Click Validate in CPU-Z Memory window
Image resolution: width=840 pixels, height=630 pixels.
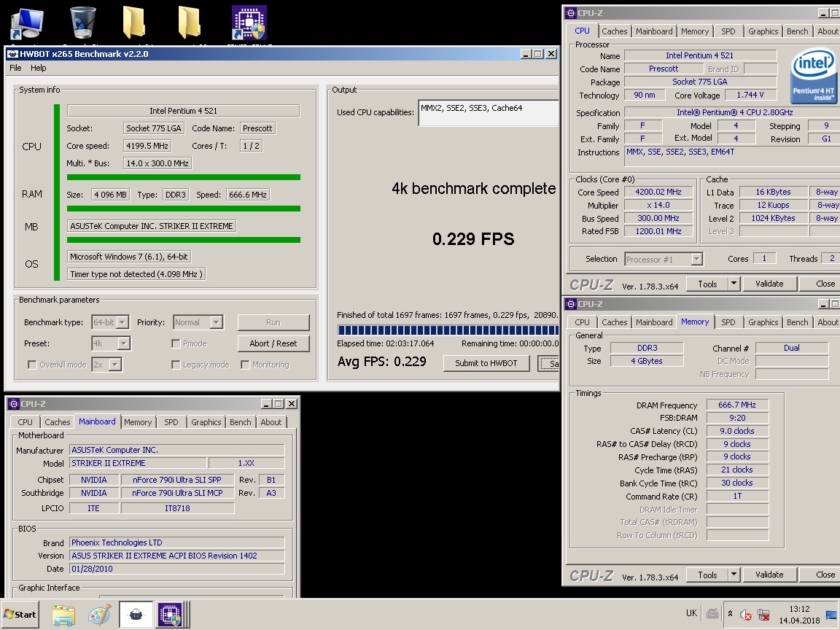point(769,575)
